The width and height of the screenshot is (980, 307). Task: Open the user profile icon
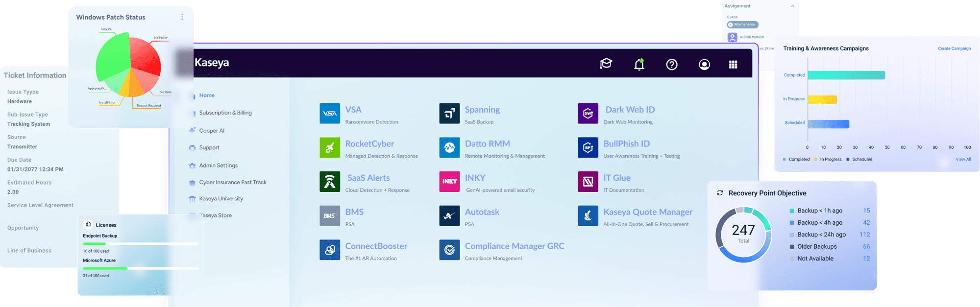pyautogui.click(x=704, y=65)
